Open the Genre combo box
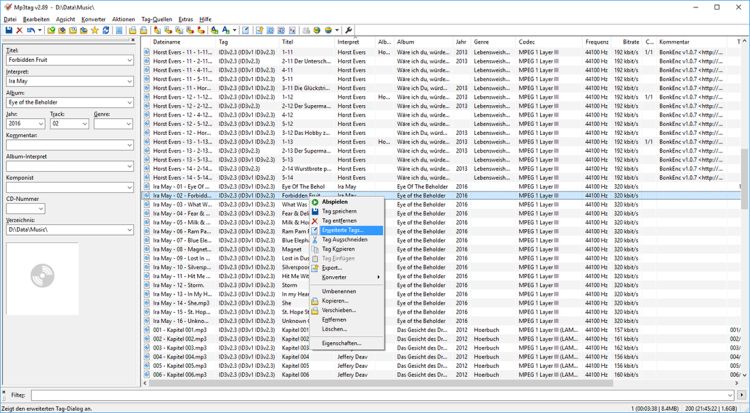750x413 pixels. coord(128,124)
